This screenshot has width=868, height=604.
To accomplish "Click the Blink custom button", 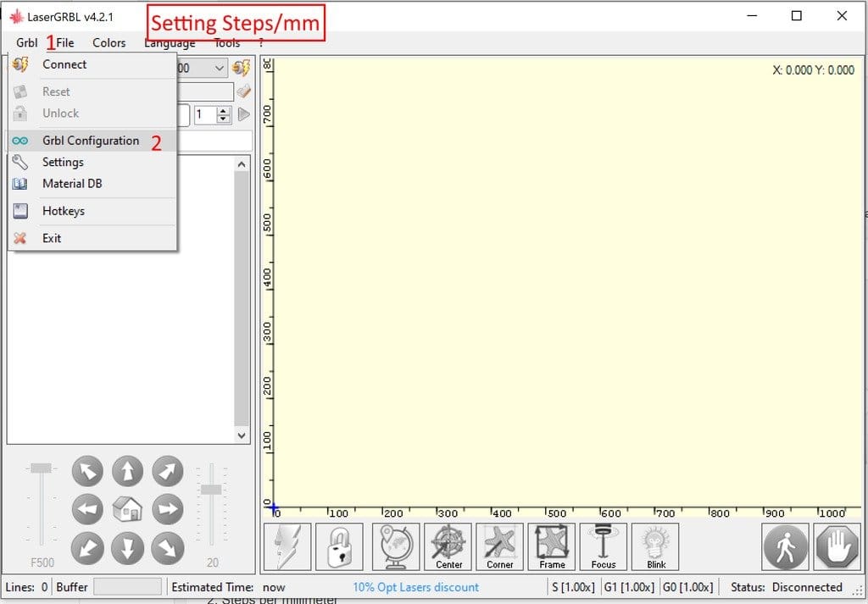I will (x=655, y=546).
